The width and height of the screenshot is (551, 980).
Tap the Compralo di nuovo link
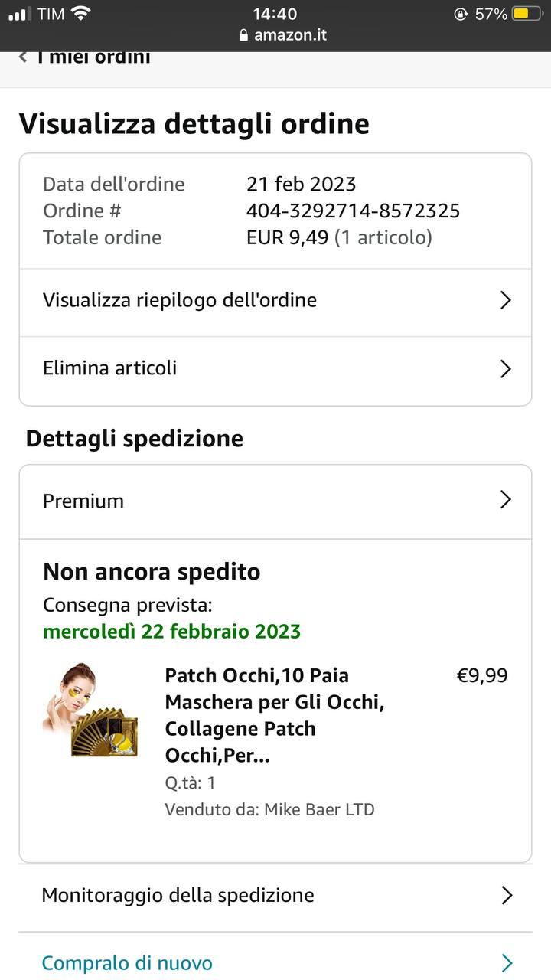click(x=127, y=963)
